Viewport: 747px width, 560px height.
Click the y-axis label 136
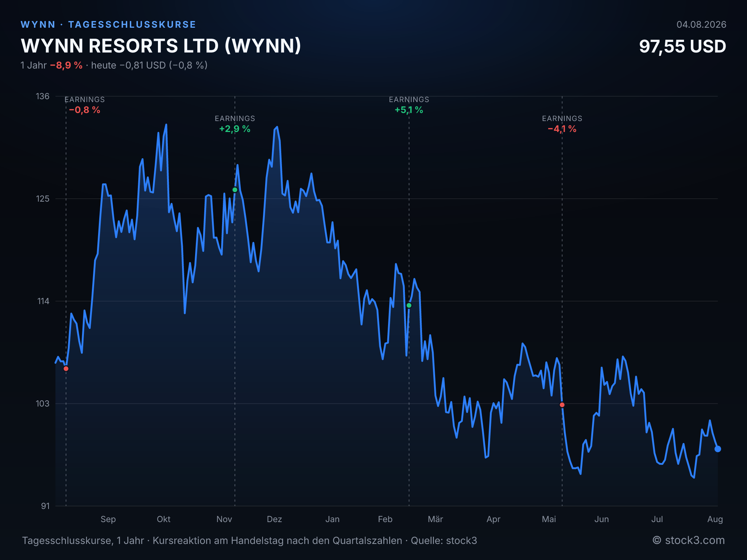click(x=42, y=96)
